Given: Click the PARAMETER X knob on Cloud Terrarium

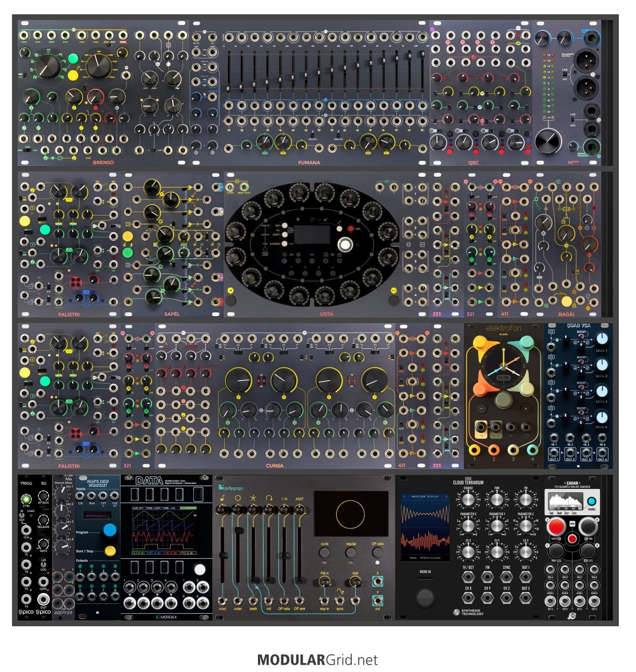Looking at the screenshot, I should point(468,525).
